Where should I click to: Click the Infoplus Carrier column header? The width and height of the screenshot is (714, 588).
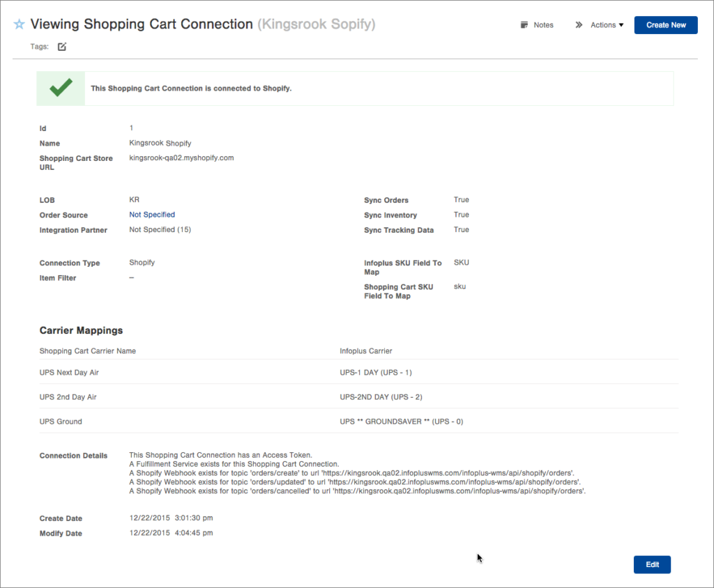click(x=365, y=351)
